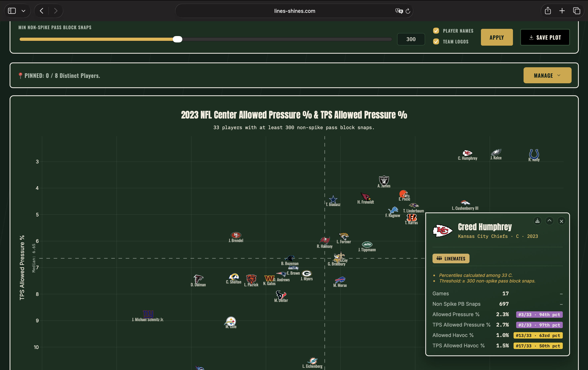Click the Chiefs logo in the player card
Image resolution: width=588 pixels, height=370 pixels.
443,231
